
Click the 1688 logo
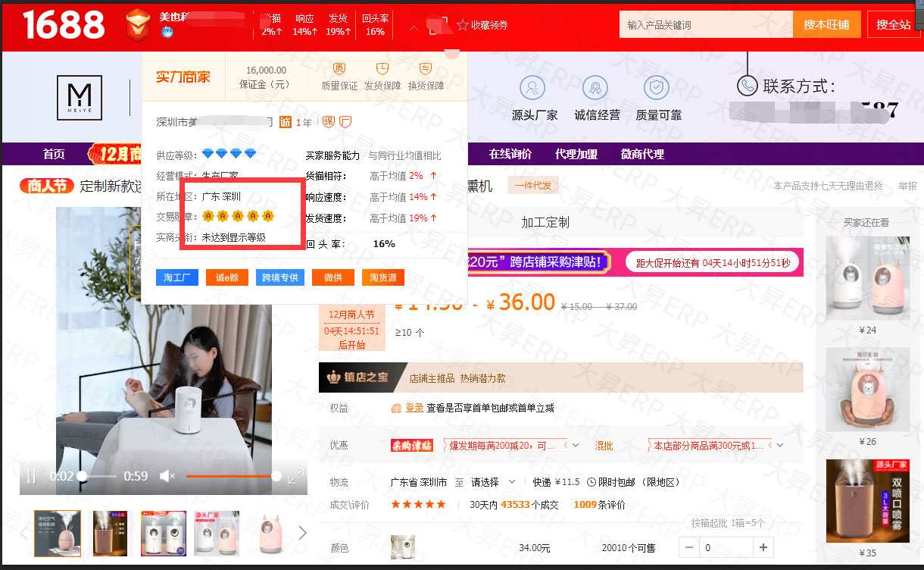64,25
